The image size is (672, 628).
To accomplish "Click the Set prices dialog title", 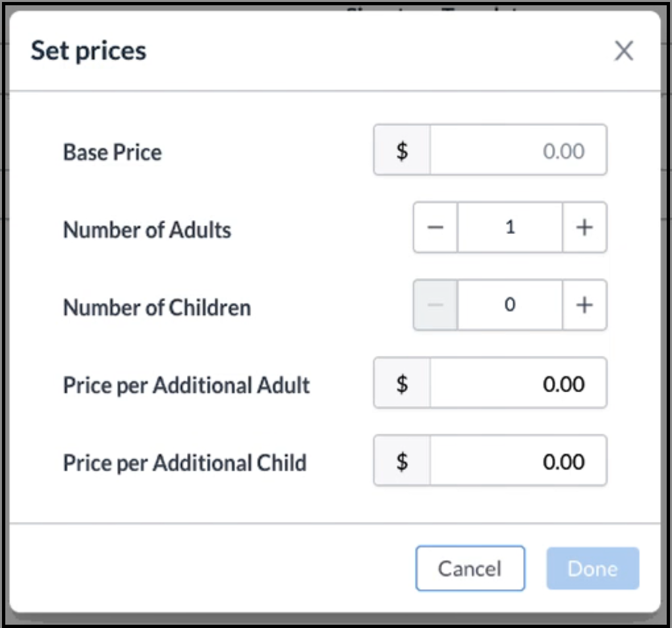I will coord(88,51).
